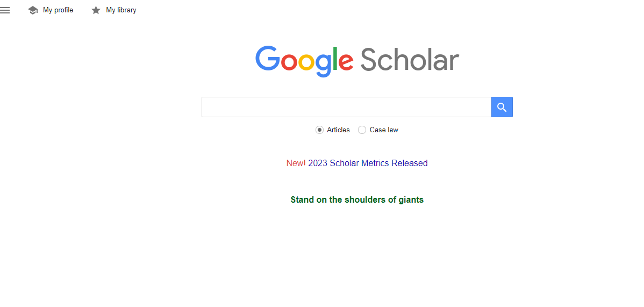The height and width of the screenshot is (307, 644).
Task: Open 2023 Scholar Metrics Released link
Action: [x=368, y=163]
